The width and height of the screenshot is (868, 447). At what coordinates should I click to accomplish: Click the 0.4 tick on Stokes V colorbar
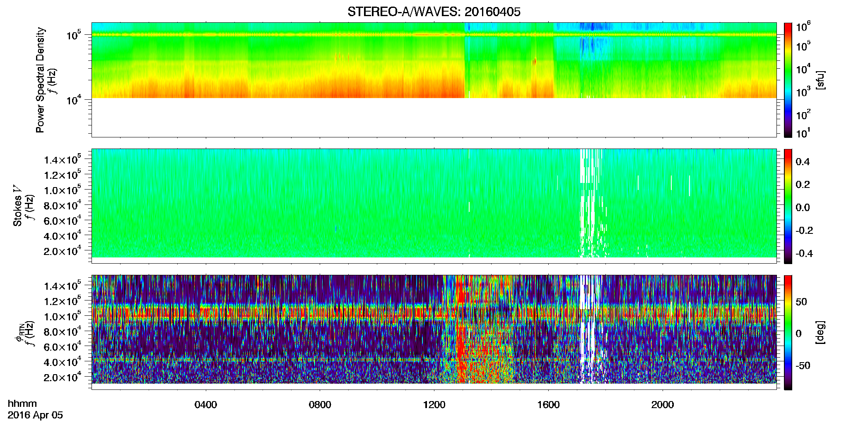click(803, 162)
